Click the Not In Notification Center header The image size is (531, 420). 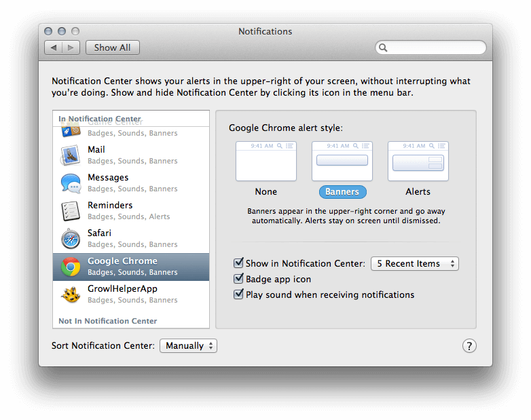[x=108, y=321]
